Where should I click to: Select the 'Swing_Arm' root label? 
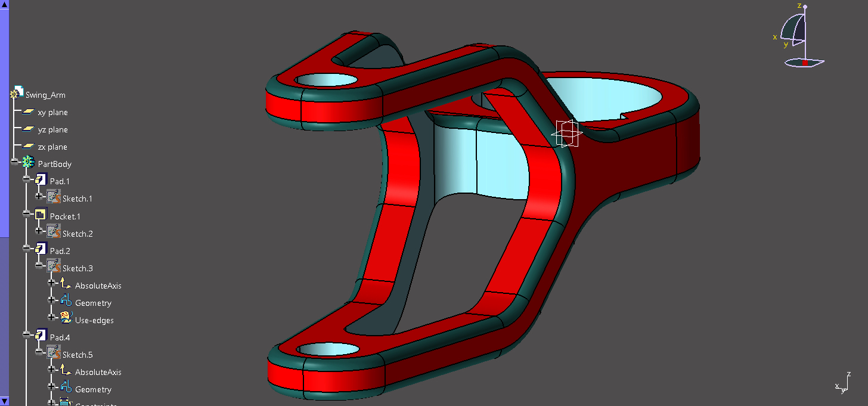[x=45, y=95]
